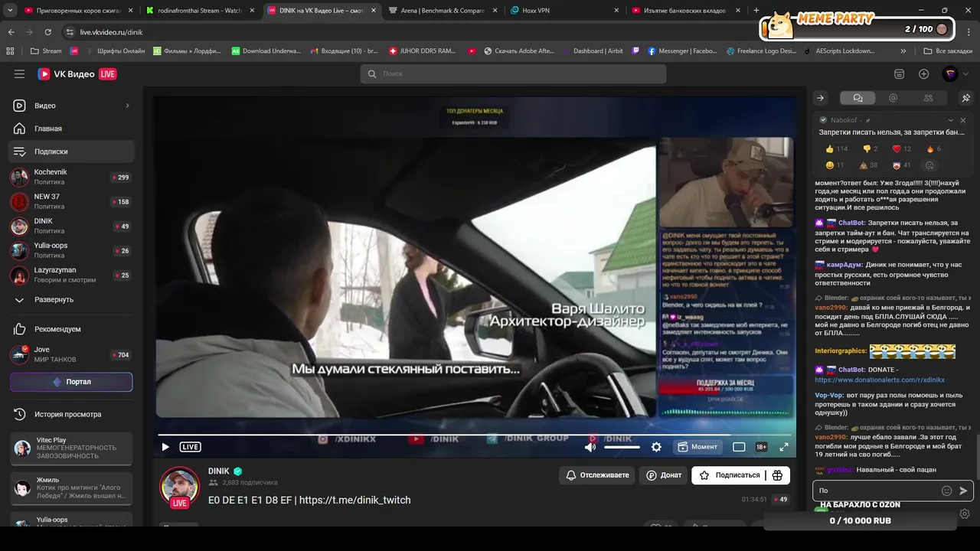Open the Stream bookmarks folder

pyautogui.click(x=46, y=51)
